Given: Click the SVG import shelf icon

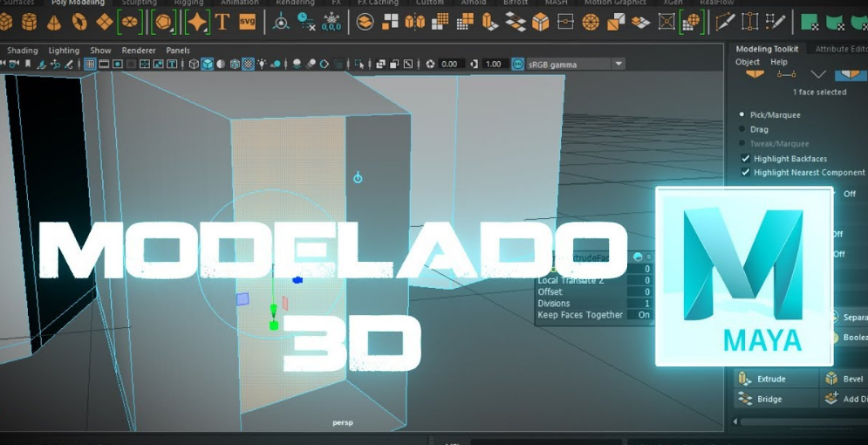Looking at the screenshot, I should pos(248,22).
